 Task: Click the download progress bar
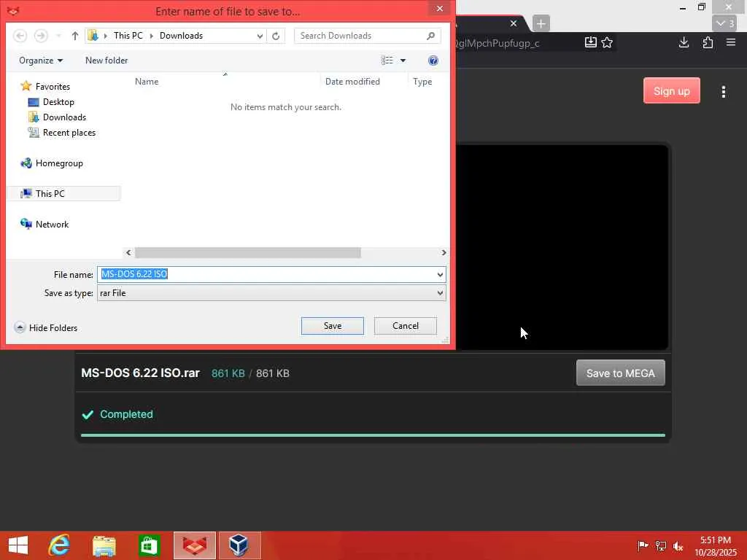coord(373,435)
